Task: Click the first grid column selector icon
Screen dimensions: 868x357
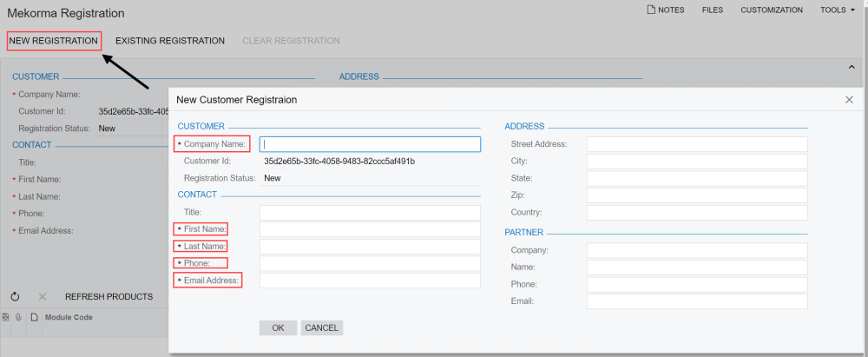Action: tap(6, 318)
